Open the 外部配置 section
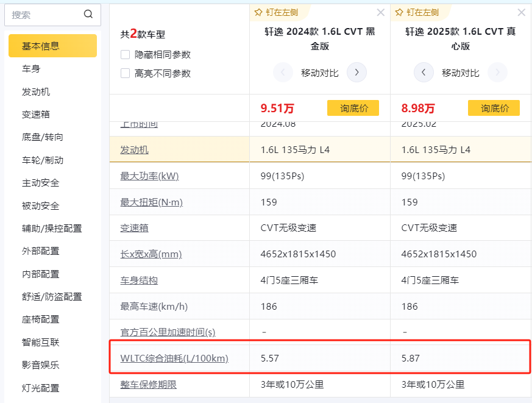The height and width of the screenshot is (403, 532). [x=41, y=251]
